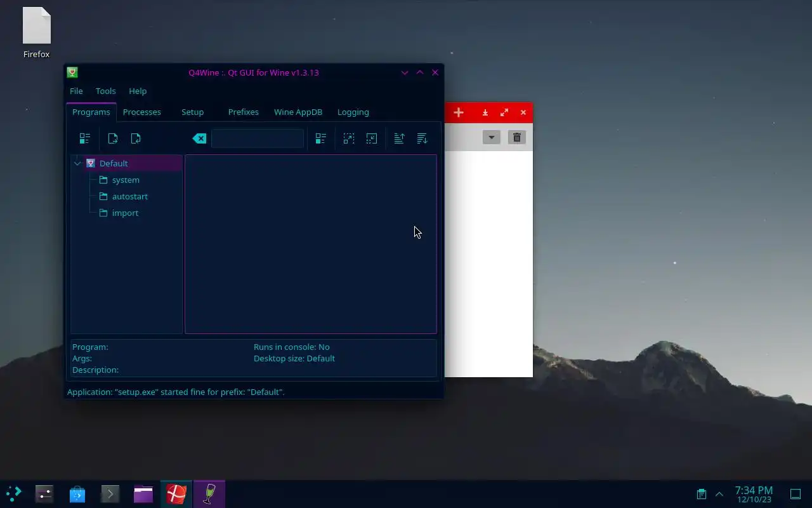Switch to the Programs tab

pyautogui.click(x=91, y=112)
